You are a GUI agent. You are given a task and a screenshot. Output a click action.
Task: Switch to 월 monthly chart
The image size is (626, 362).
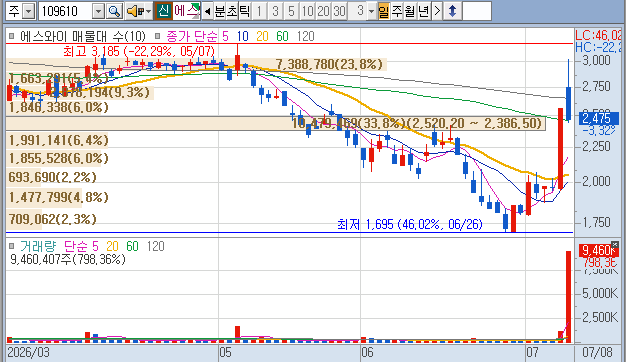tap(410, 11)
